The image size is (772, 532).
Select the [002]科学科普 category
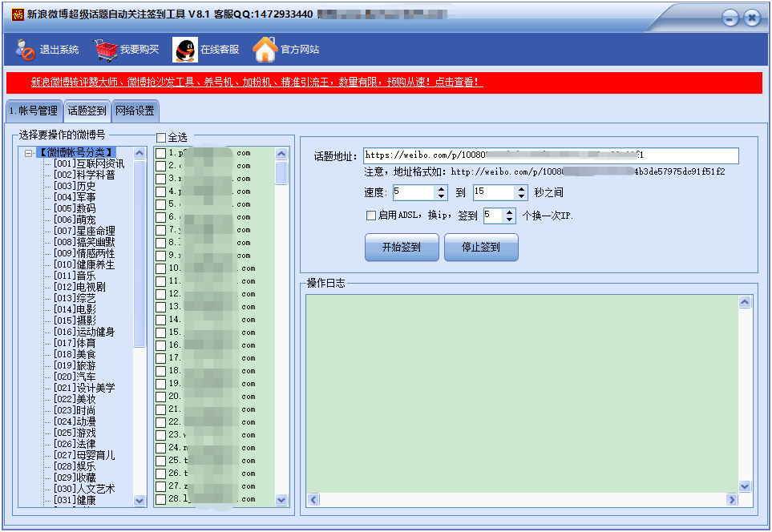point(84,175)
